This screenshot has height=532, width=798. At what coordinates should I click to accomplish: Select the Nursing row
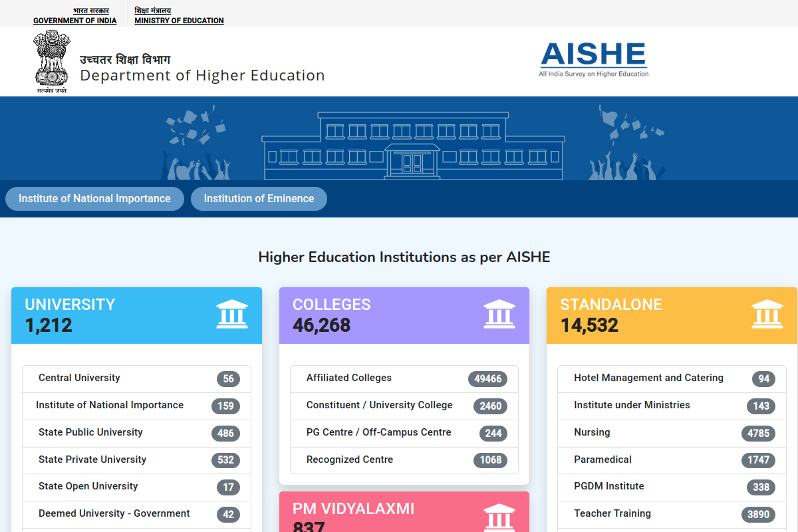[672, 433]
